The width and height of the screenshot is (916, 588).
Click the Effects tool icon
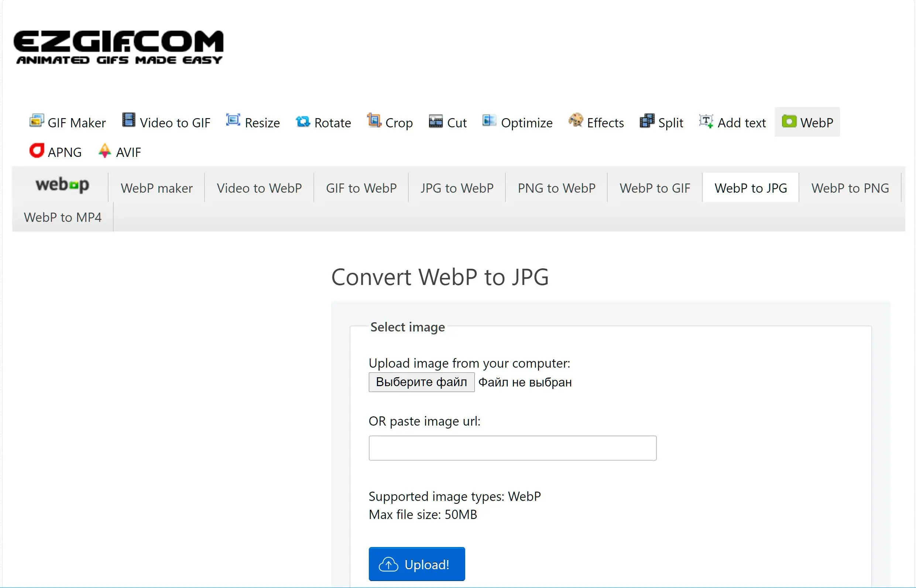click(573, 121)
